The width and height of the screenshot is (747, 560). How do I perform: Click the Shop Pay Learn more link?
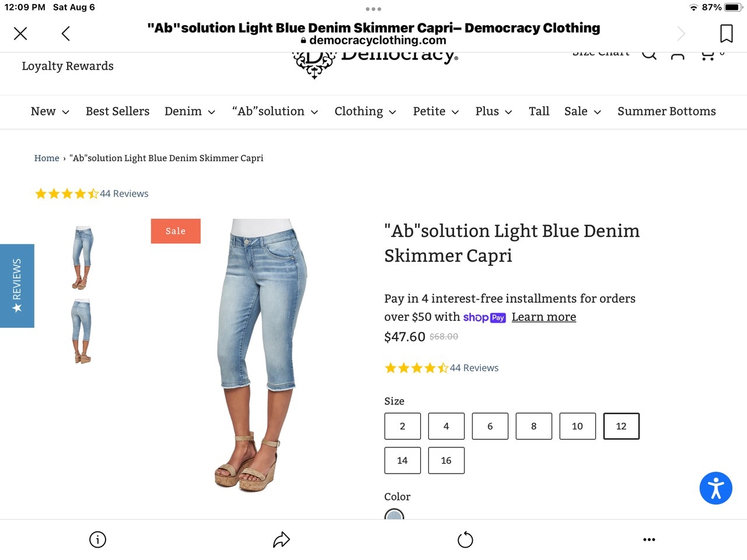(x=543, y=317)
